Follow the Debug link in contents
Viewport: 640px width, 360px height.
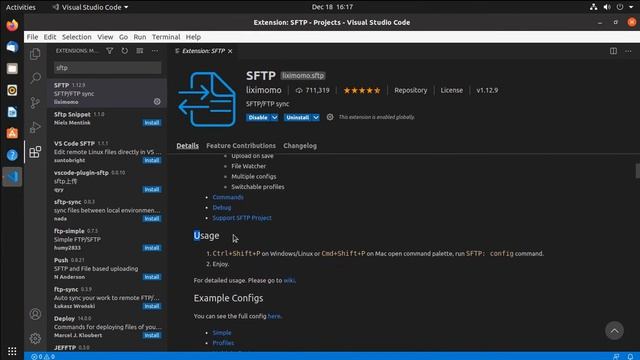click(222, 207)
